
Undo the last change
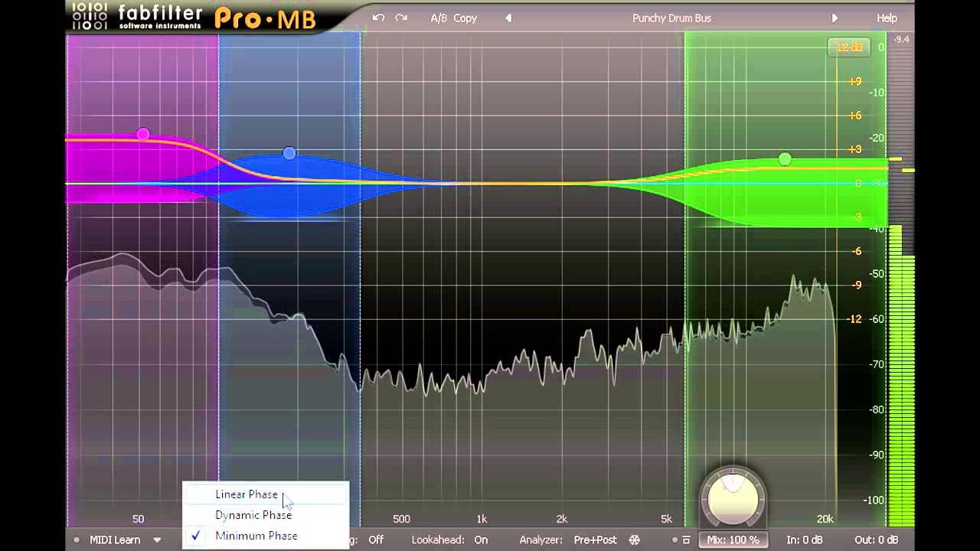pyautogui.click(x=378, y=18)
